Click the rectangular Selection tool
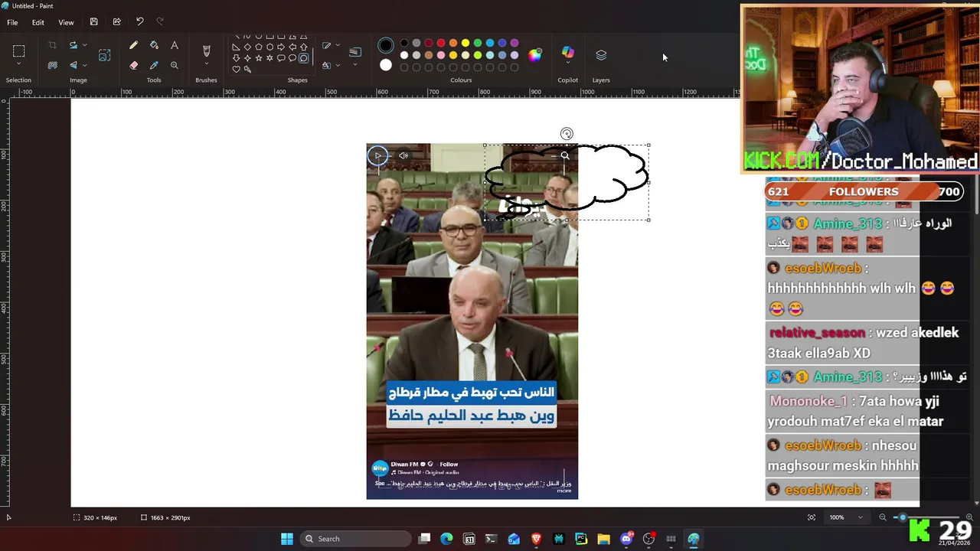The width and height of the screenshot is (980, 551). click(x=18, y=51)
